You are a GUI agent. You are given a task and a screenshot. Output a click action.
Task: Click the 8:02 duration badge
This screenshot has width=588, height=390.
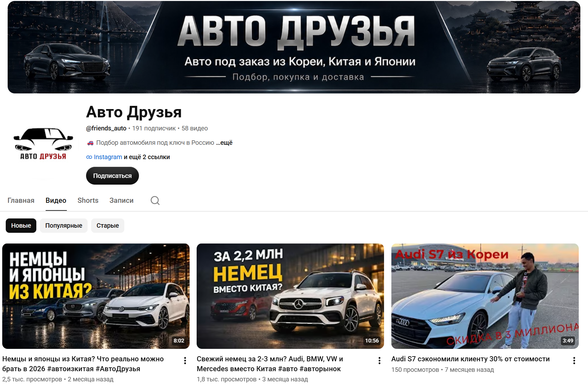point(179,341)
